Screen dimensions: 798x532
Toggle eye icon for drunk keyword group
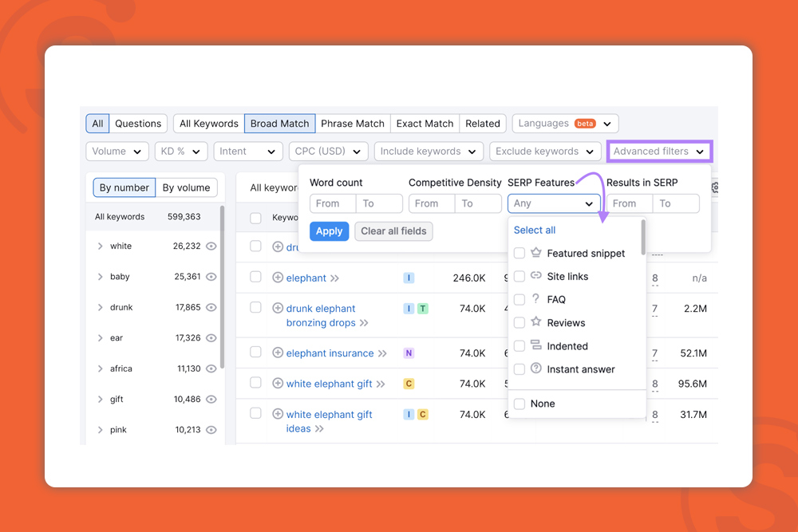(x=211, y=307)
